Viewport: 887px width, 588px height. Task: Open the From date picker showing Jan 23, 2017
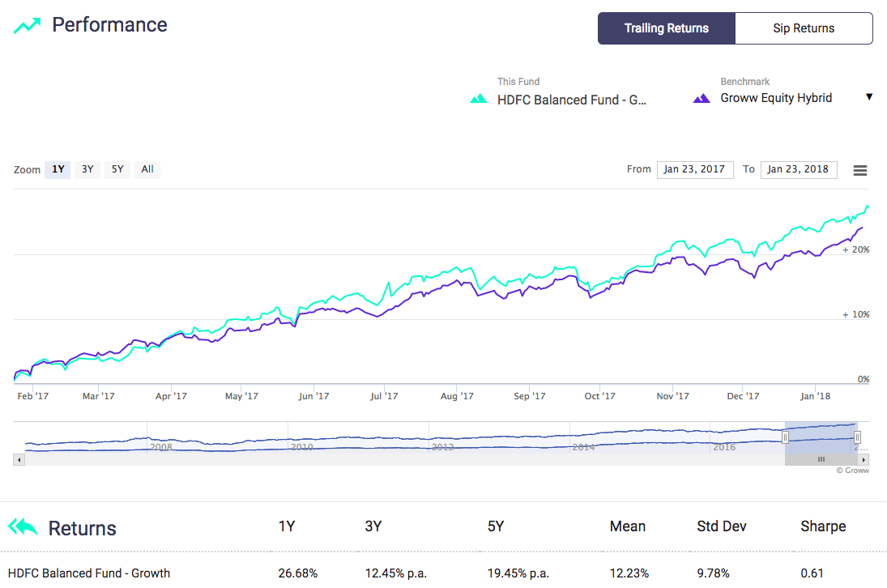tap(694, 169)
